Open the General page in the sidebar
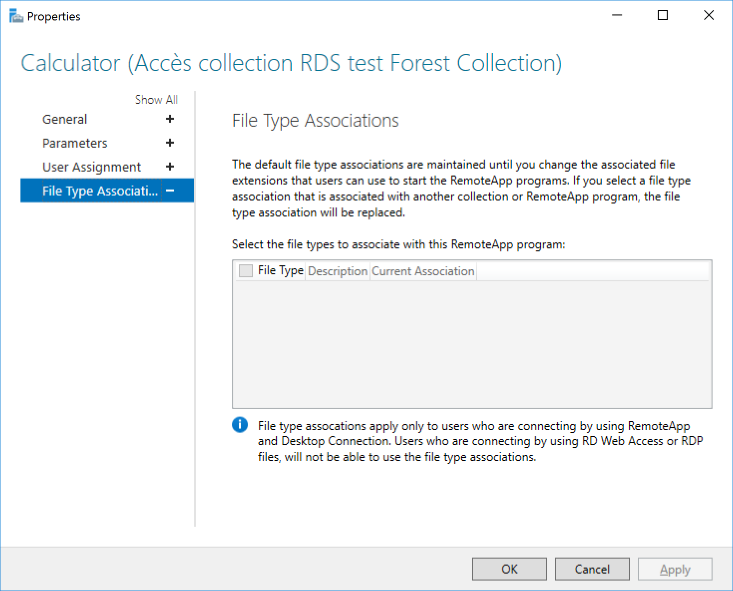 click(x=65, y=119)
